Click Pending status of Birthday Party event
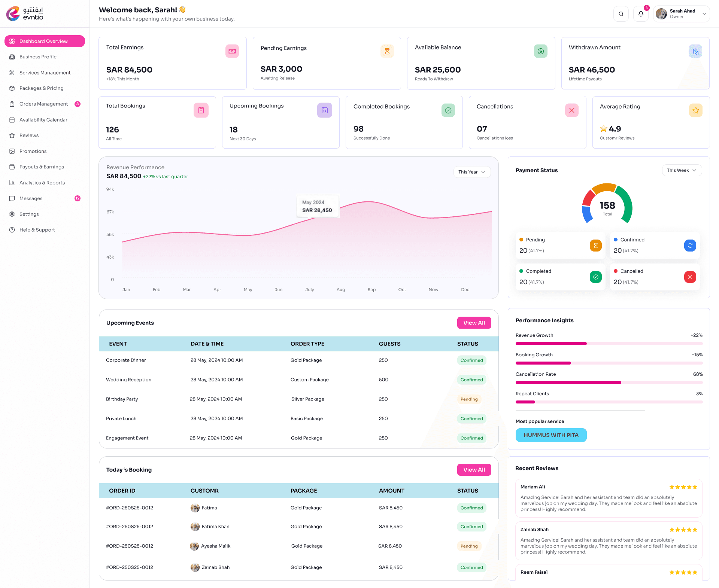 coord(469,399)
